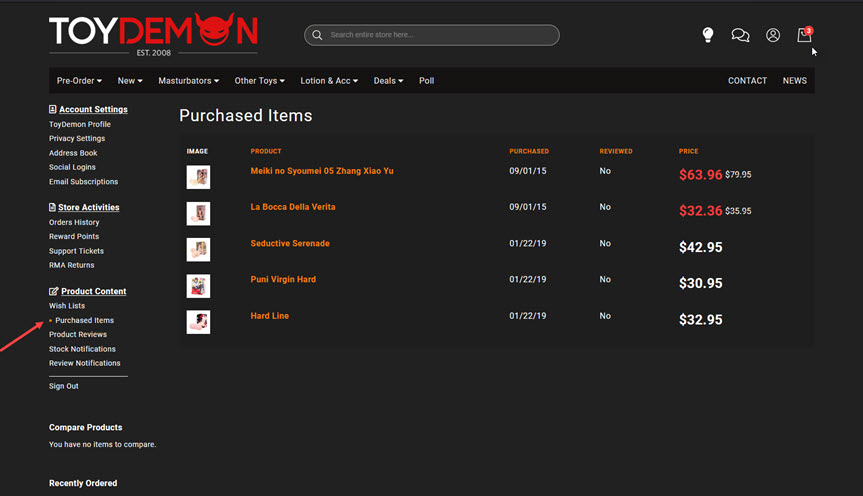This screenshot has height=496, width=863.
Task: Open Privacy Settings
Action: click(77, 138)
